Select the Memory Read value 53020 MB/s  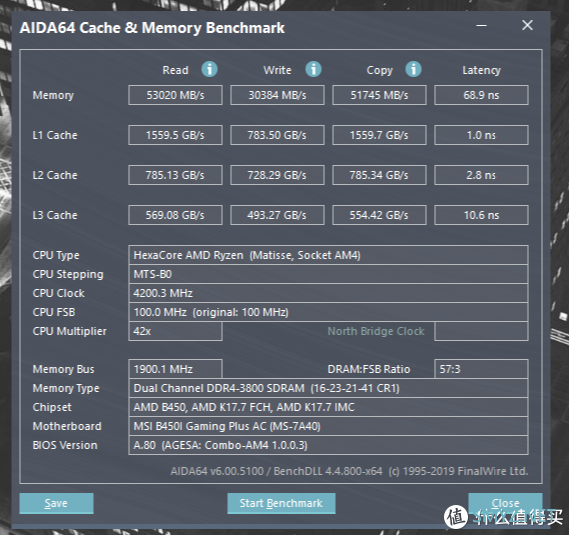click(175, 95)
